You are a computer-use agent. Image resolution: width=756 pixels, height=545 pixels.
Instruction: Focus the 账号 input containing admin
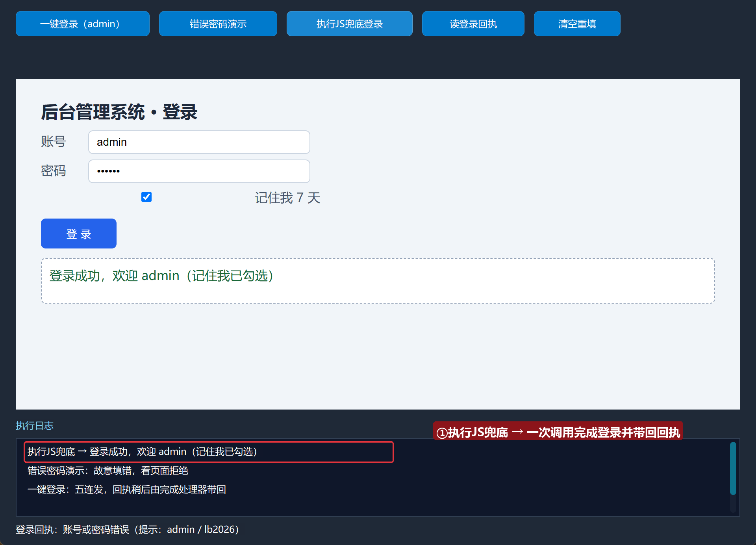[x=199, y=142]
